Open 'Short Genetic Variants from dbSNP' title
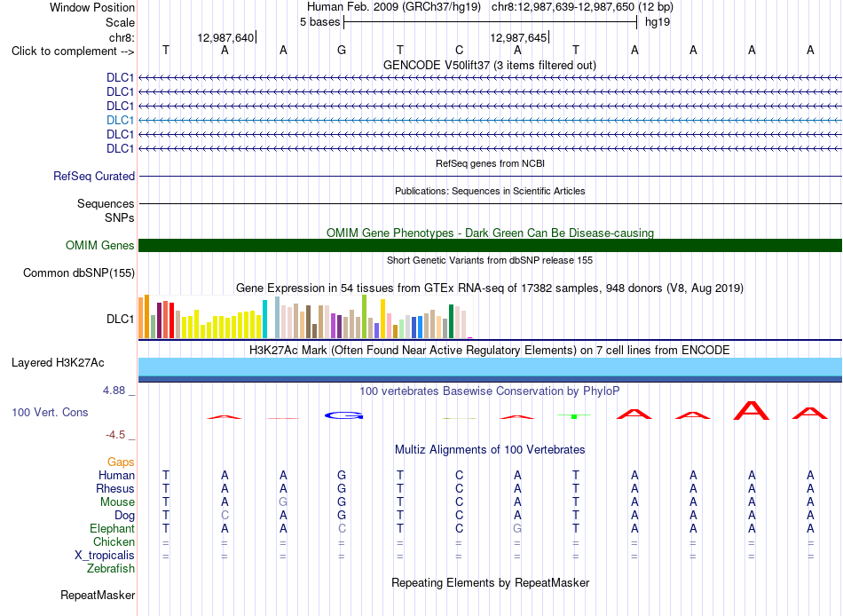This screenshot has height=616, width=843. (490, 260)
